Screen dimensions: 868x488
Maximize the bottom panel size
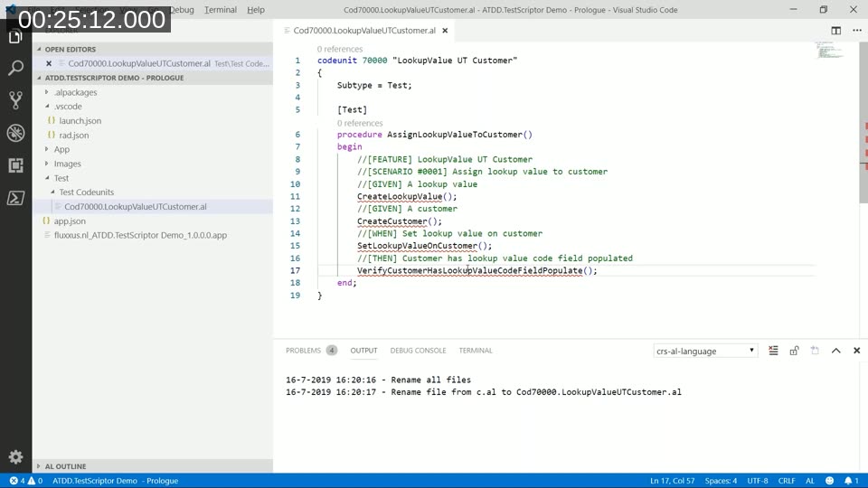(835, 351)
